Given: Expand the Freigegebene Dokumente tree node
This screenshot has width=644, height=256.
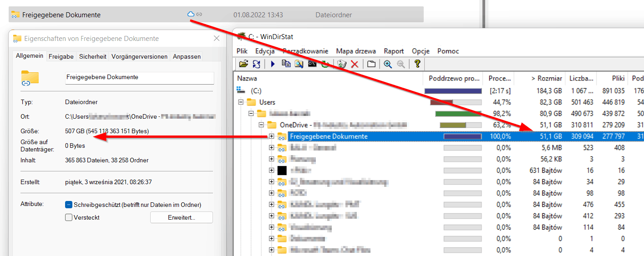Looking at the screenshot, I should point(272,136).
